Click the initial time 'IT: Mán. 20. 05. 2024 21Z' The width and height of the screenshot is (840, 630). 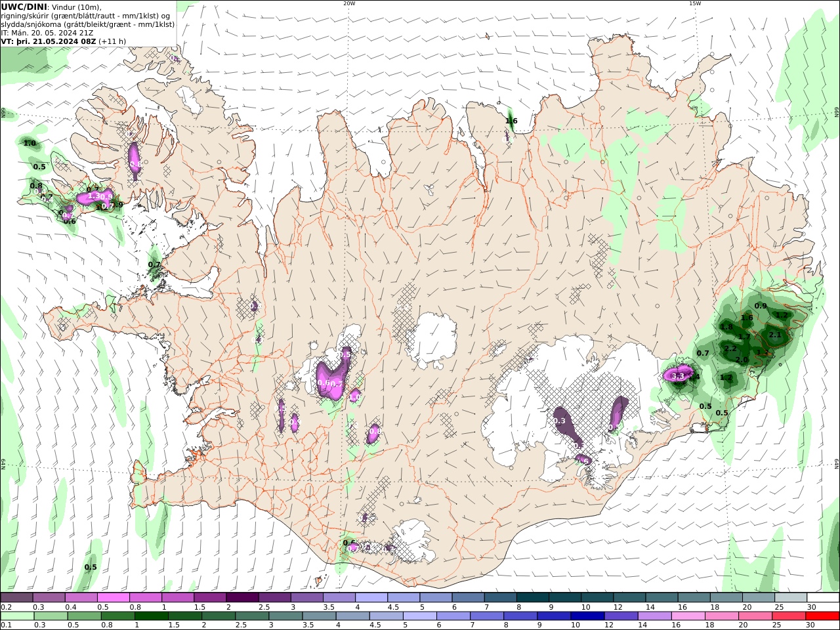point(47,33)
